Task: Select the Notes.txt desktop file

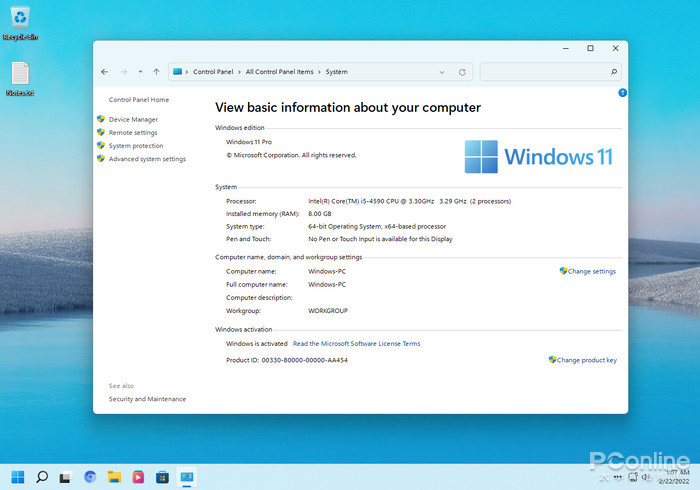Action: click(20, 79)
